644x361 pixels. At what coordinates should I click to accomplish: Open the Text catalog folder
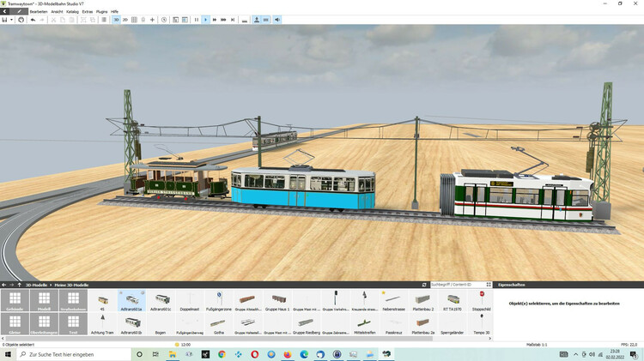[73, 324]
